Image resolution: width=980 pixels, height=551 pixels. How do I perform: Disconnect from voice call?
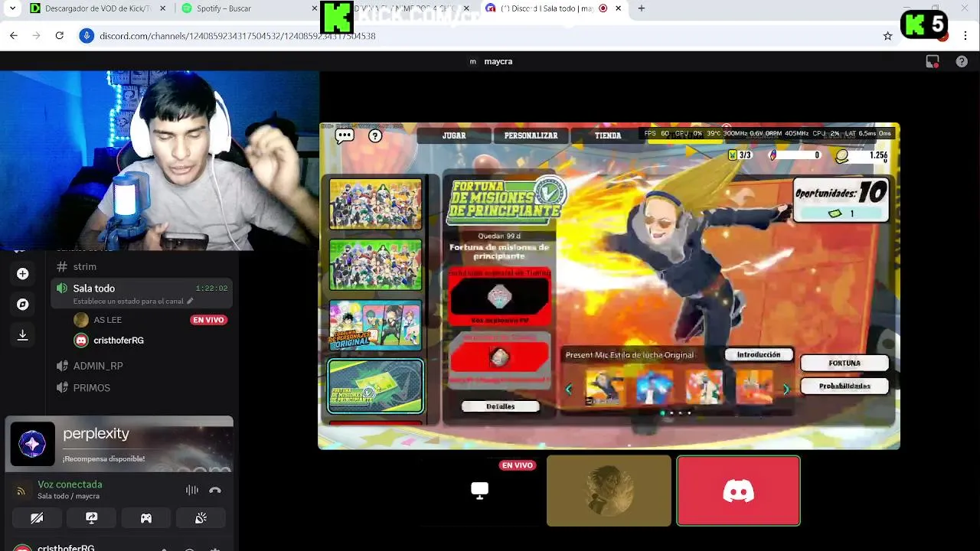(215, 490)
